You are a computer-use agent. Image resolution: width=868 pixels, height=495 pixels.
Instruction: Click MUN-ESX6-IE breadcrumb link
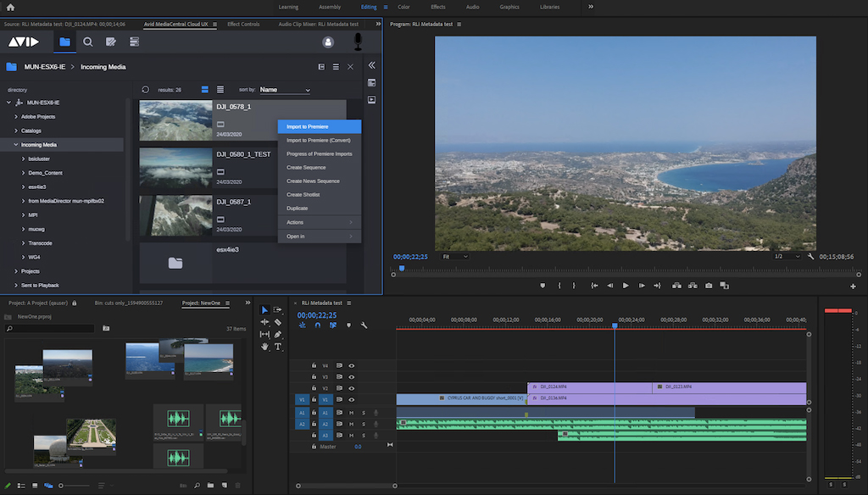(x=45, y=67)
